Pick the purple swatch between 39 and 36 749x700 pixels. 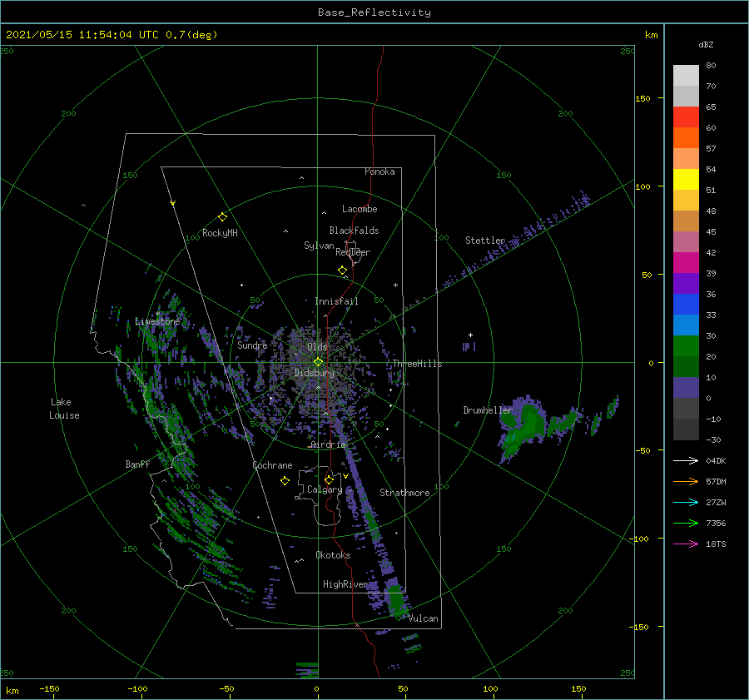(x=686, y=283)
